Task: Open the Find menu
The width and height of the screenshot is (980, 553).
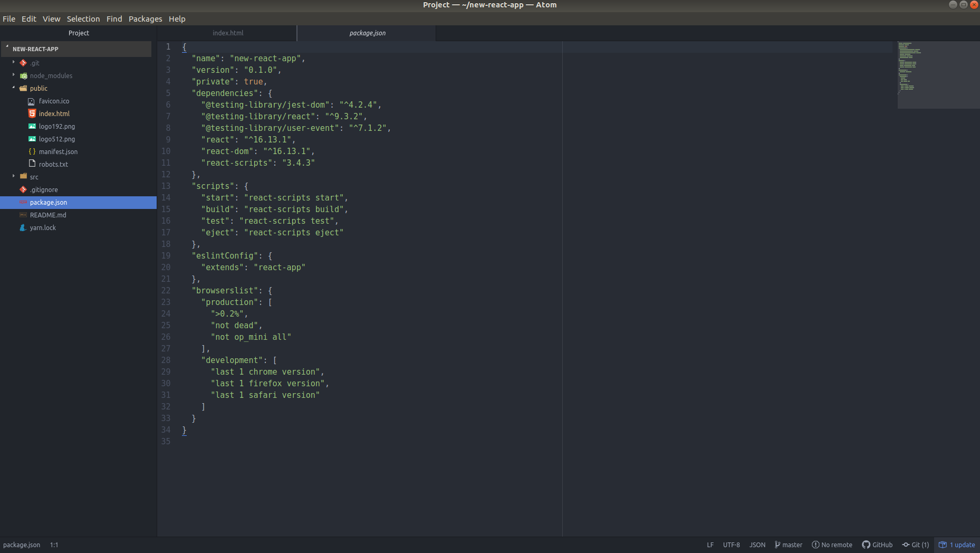Action: [114, 19]
